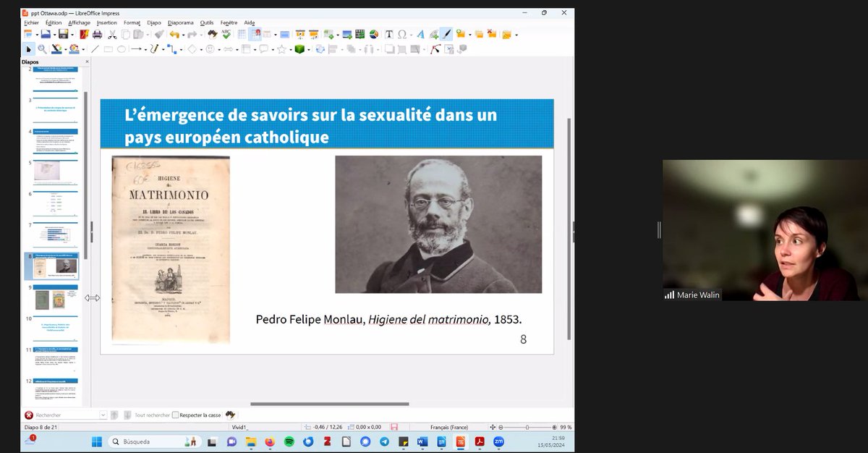Click the Cut scissors icon

112,34
